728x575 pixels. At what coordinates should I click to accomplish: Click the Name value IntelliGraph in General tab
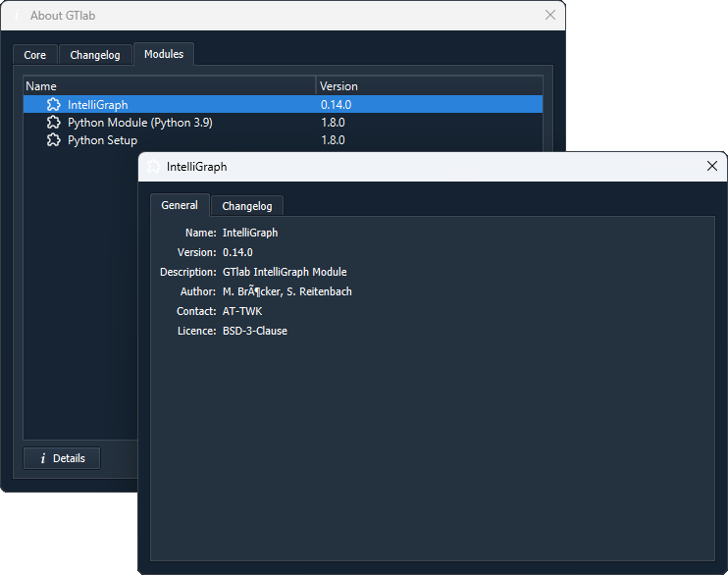coord(250,233)
